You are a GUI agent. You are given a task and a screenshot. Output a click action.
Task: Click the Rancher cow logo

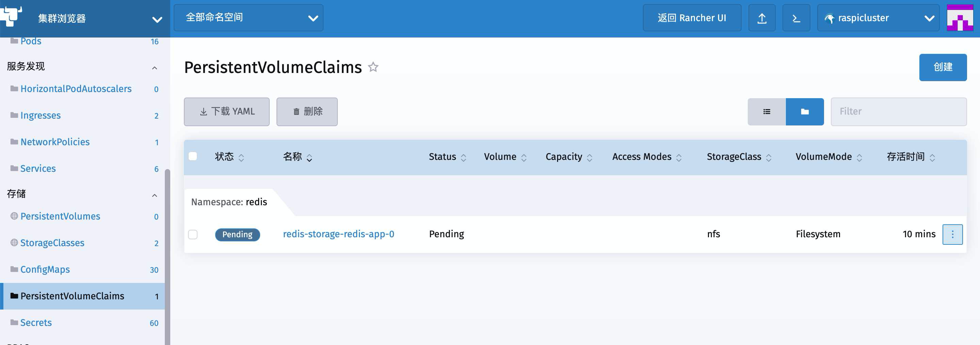point(11,16)
